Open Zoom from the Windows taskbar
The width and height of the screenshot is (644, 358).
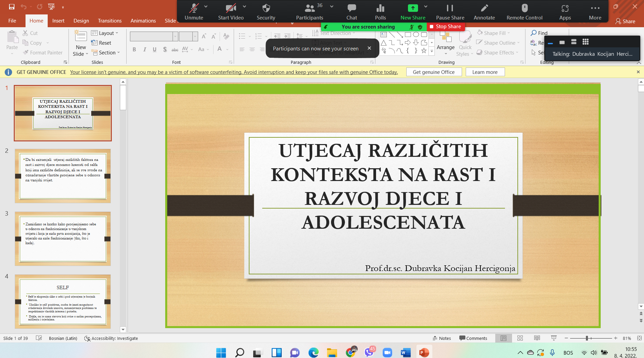(x=387, y=353)
